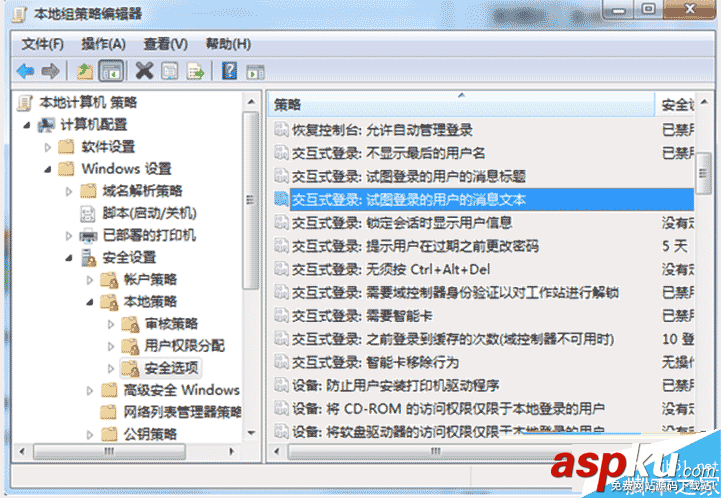721x498 pixels.
Task: Select 交互式登录: 无须按 Ctrl+Alt+Del
Action: tap(391, 269)
